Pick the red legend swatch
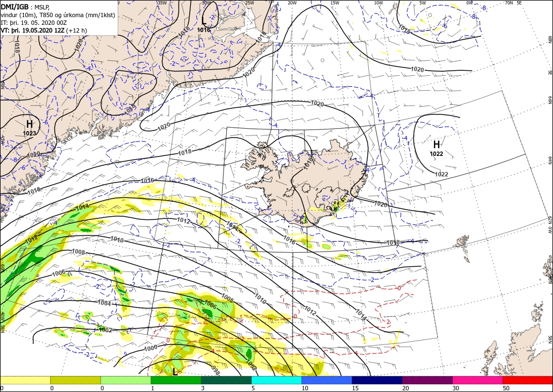 pyautogui.click(x=528, y=380)
